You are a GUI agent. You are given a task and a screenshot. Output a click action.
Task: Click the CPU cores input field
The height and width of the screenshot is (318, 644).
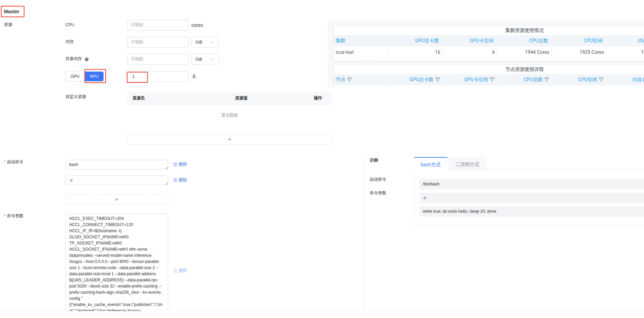tap(157, 25)
